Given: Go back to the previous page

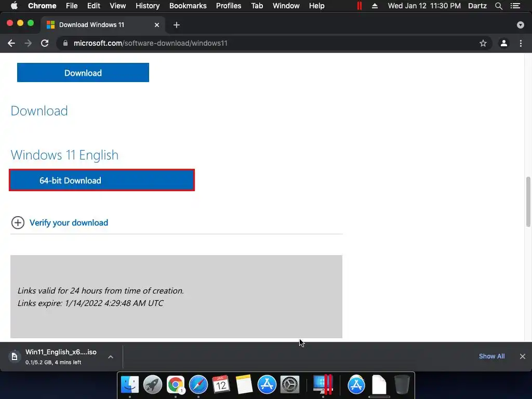Looking at the screenshot, I should [11, 43].
